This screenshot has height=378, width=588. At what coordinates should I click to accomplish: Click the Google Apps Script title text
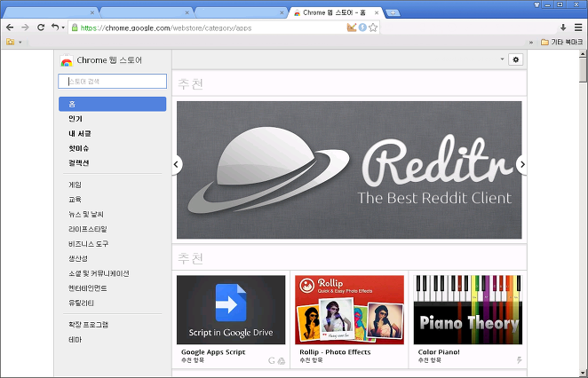[x=213, y=352]
